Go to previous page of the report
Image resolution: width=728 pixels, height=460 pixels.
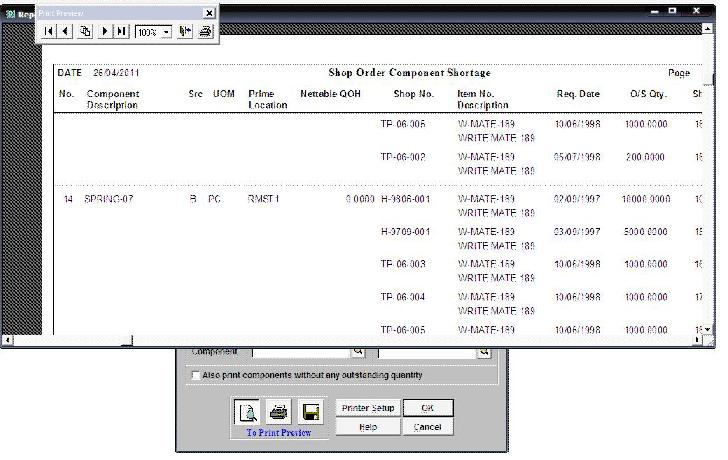[65, 31]
